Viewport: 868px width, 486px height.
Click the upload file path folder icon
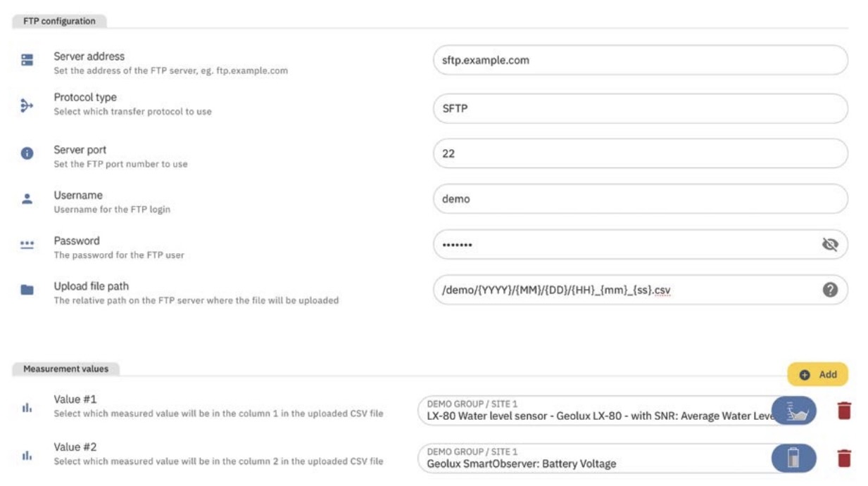(27, 290)
